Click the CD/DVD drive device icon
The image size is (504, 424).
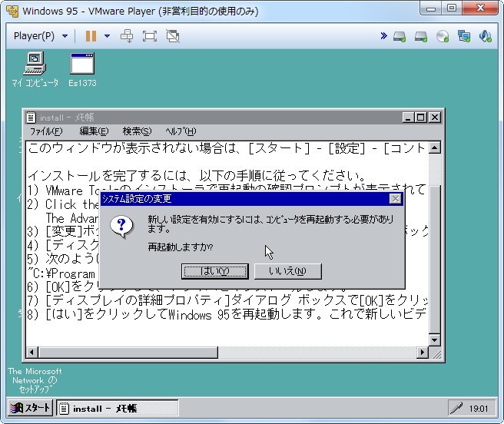click(x=443, y=36)
